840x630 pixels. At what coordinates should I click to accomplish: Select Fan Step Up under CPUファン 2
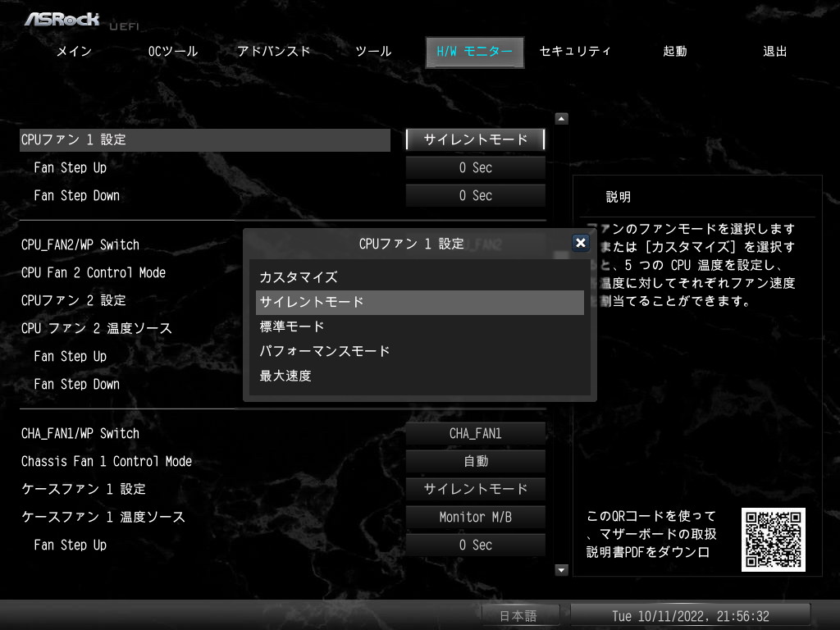pos(71,356)
